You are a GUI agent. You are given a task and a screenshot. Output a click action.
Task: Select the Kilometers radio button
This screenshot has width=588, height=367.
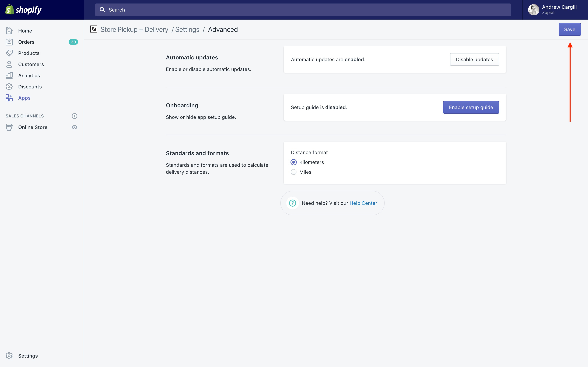(x=293, y=162)
